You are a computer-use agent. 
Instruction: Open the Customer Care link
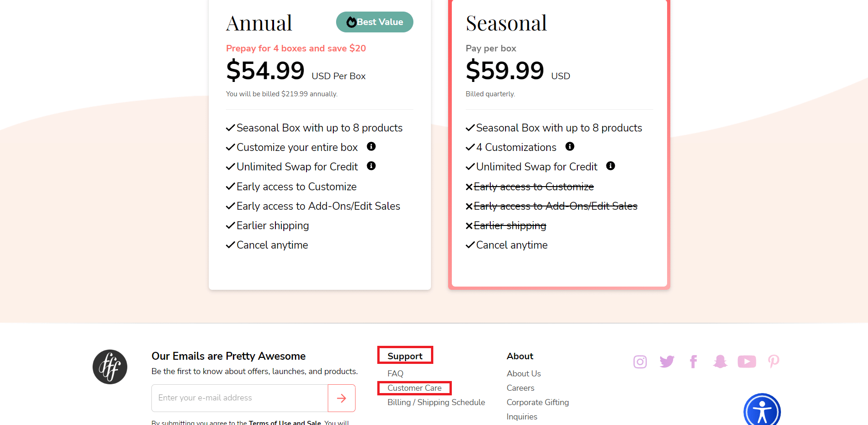click(x=414, y=388)
